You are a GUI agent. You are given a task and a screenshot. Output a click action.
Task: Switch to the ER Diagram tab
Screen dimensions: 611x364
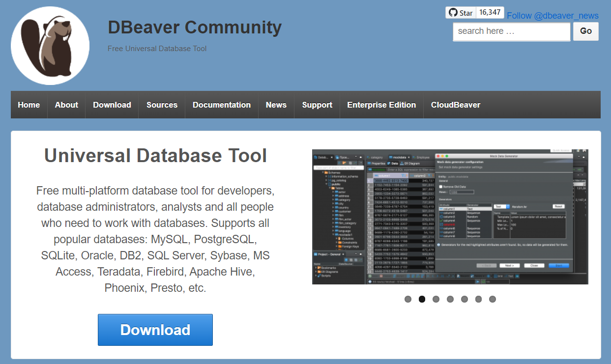click(410, 164)
